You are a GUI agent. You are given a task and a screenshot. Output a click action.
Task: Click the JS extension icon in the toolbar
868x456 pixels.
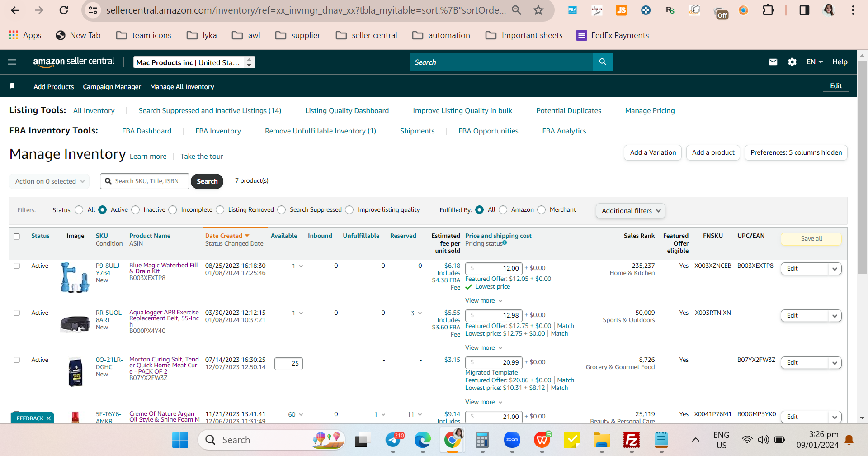pyautogui.click(x=621, y=10)
